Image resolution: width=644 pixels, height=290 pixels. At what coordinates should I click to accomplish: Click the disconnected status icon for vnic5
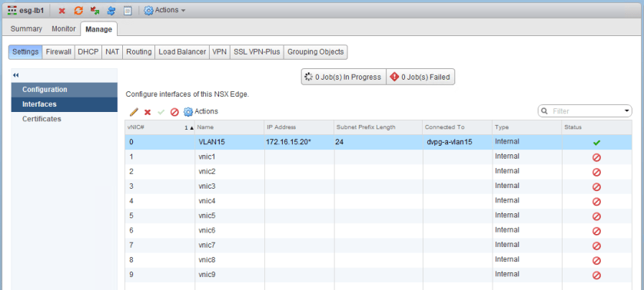(597, 216)
